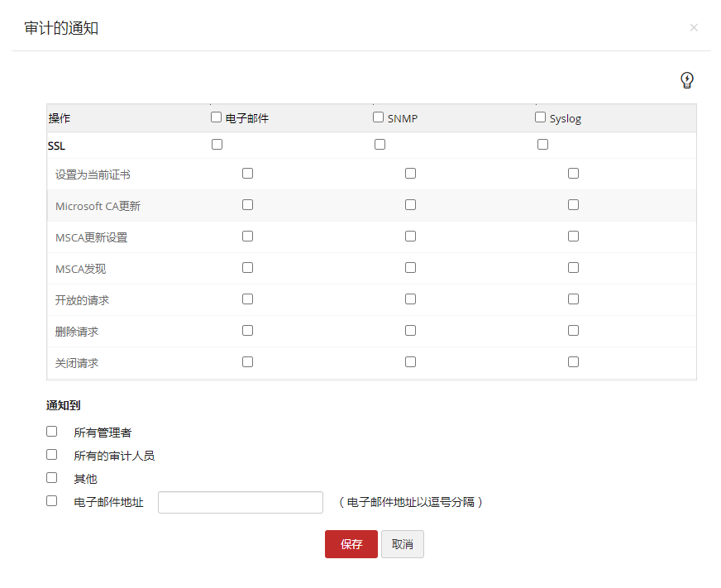The width and height of the screenshot is (721, 588).
Task: Check the Syslog column header checkbox
Action: tap(541, 117)
